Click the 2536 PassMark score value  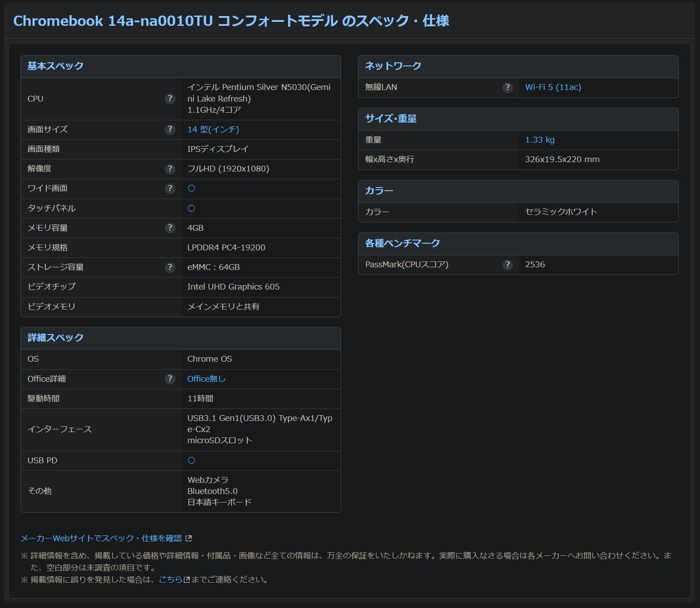(x=535, y=265)
